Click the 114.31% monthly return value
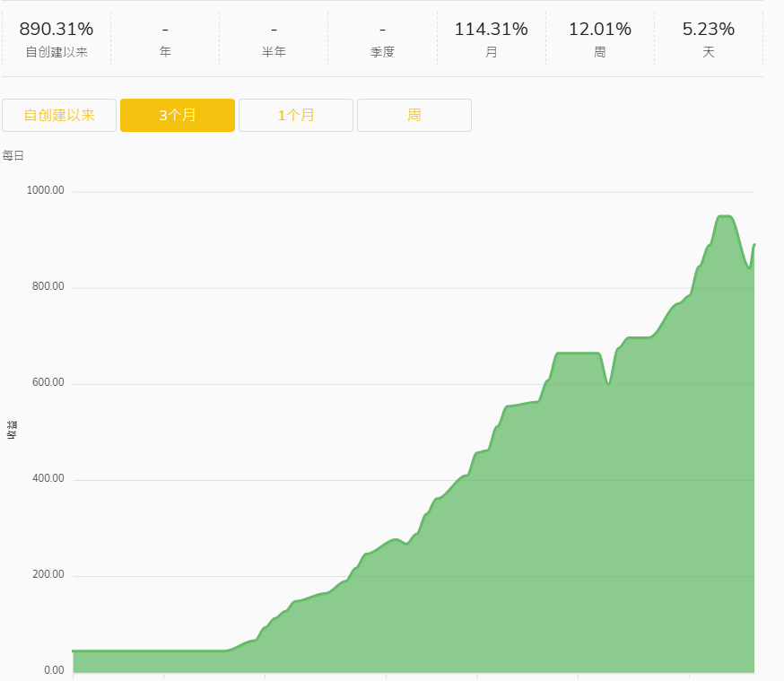 (x=491, y=29)
